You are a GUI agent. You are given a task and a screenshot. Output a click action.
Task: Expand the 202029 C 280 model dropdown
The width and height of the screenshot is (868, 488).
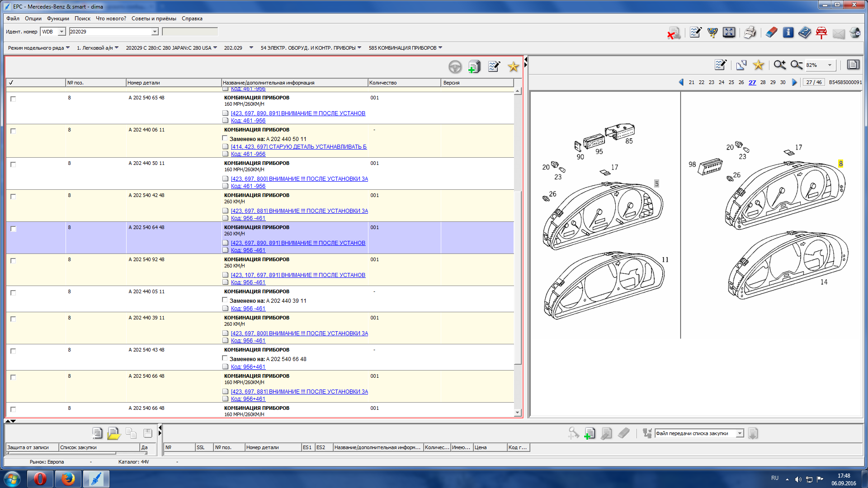(x=215, y=47)
